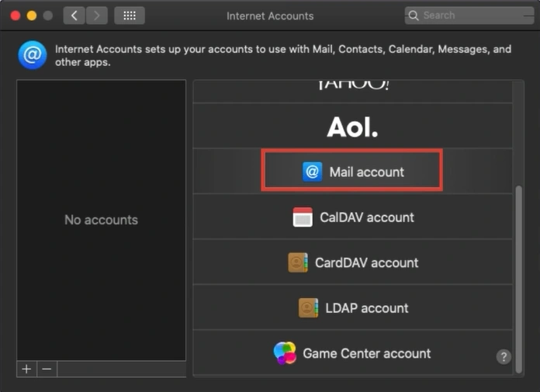Click the address book icon for LDAP

pyautogui.click(x=308, y=308)
